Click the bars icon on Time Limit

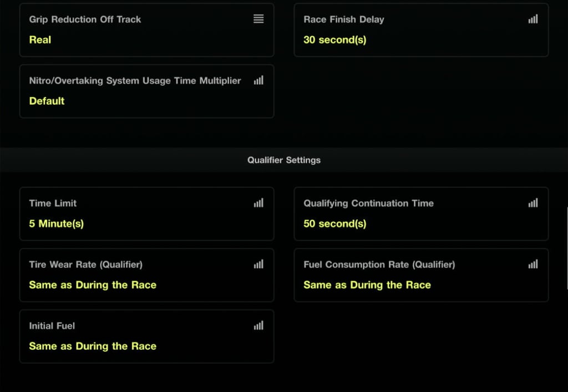pos(258,203)
